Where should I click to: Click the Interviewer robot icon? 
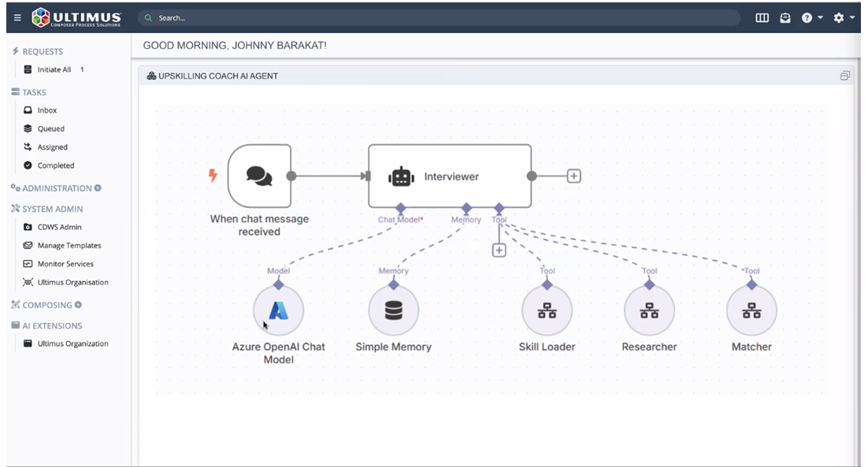pos(402,177)
